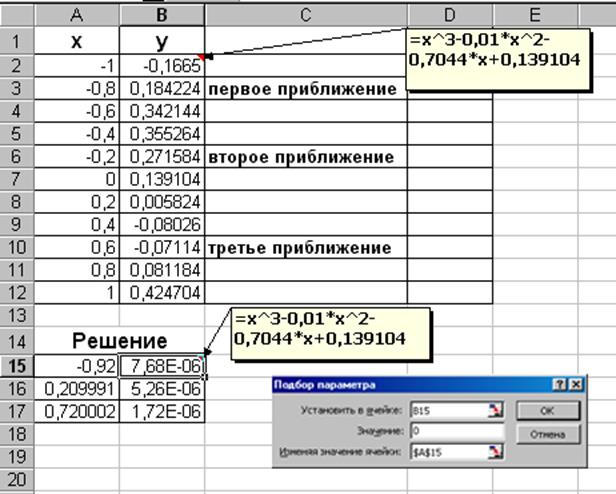Click cell B2 with the red comment indicator
The width and height of the screenshot is (616, 494).
click(161, 66)
